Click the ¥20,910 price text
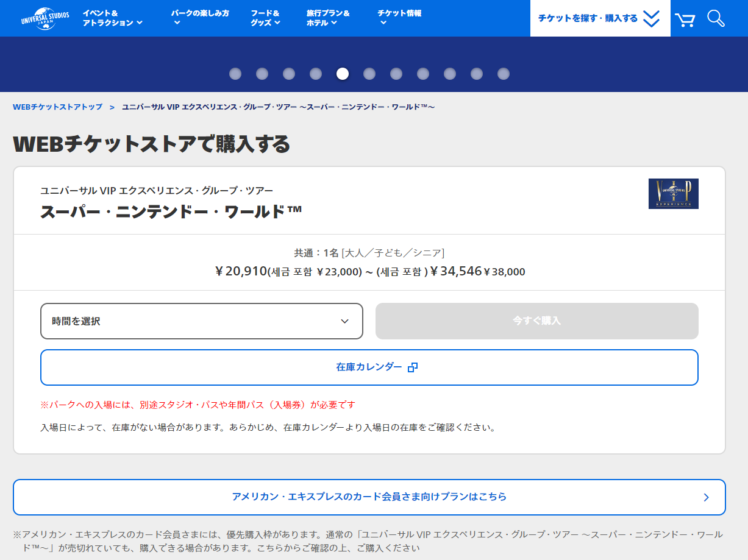This screenshot has height=560, width=748. [x=241, y=271]
